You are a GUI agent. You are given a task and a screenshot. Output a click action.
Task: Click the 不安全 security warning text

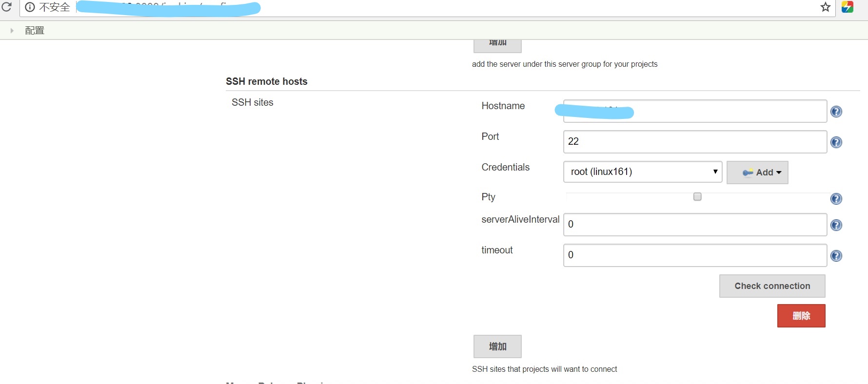(x=55, y=7)
